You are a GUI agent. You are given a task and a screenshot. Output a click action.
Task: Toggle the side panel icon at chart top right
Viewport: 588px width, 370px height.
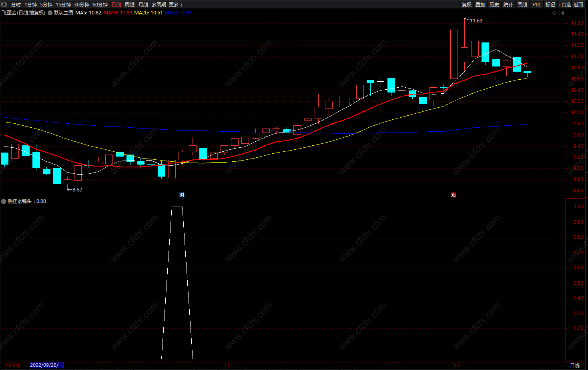click(x=561, y=13)
